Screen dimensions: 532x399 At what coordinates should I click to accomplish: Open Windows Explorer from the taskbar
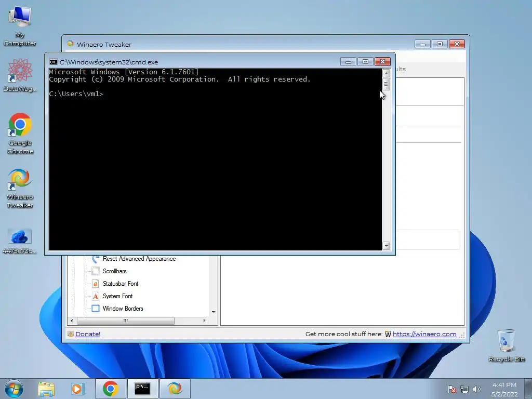[x=46, y=389]
